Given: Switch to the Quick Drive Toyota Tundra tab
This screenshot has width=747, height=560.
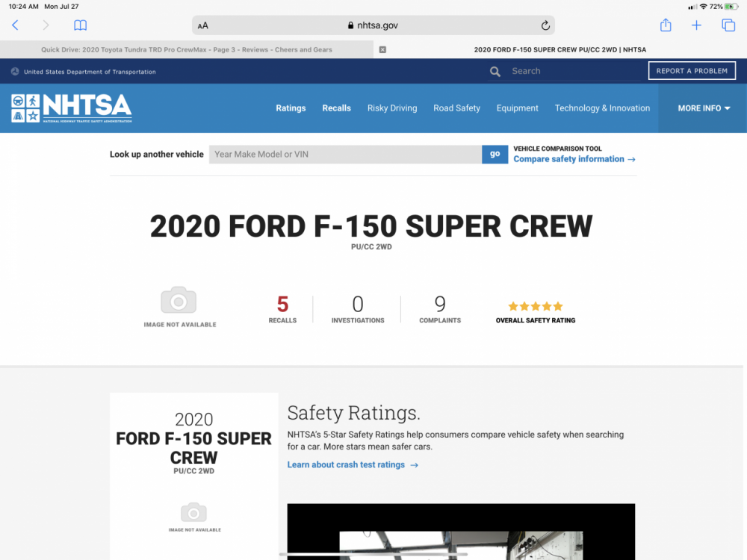Looking at the screenshot, I should pos(187,50).
